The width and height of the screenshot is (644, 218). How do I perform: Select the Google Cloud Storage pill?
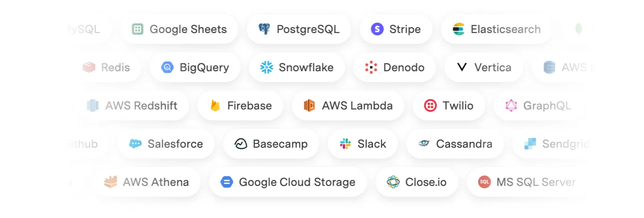(288, 182)
